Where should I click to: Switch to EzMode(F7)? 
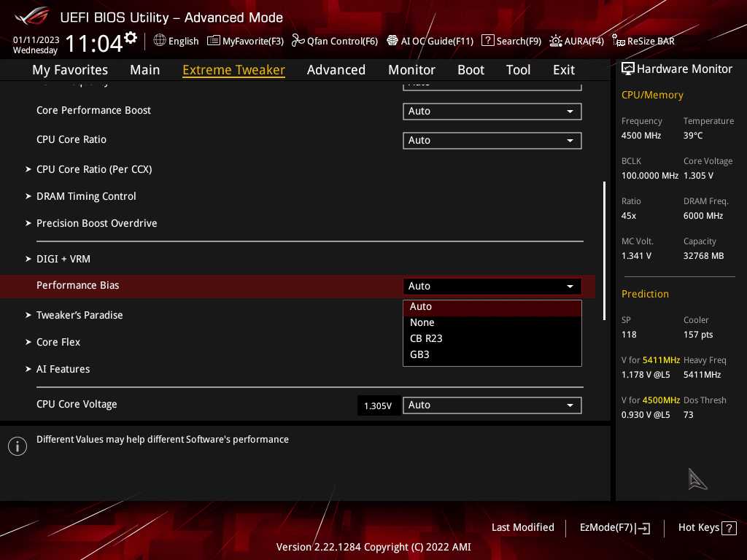606,528
